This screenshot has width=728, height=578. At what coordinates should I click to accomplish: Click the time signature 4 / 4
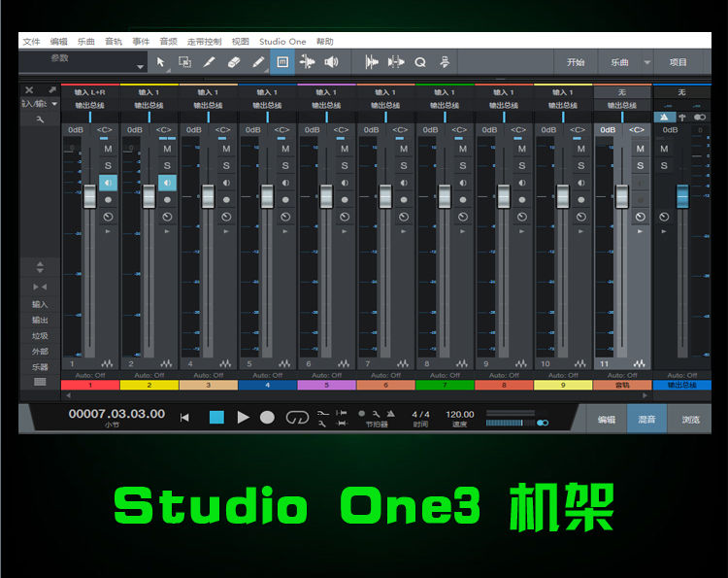coord(420,414)
